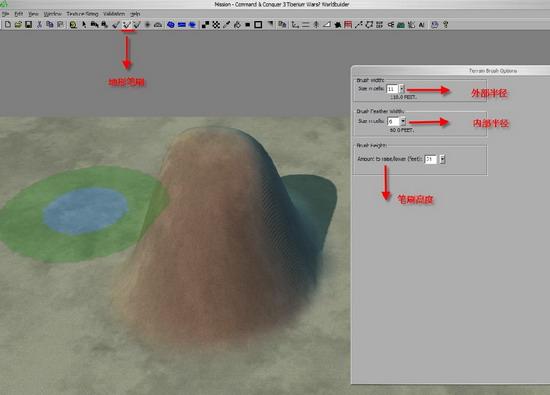Viewport: 550px width, 395px height.
Task: Click Brush Width size in cells field
Action: click(392, 89)
